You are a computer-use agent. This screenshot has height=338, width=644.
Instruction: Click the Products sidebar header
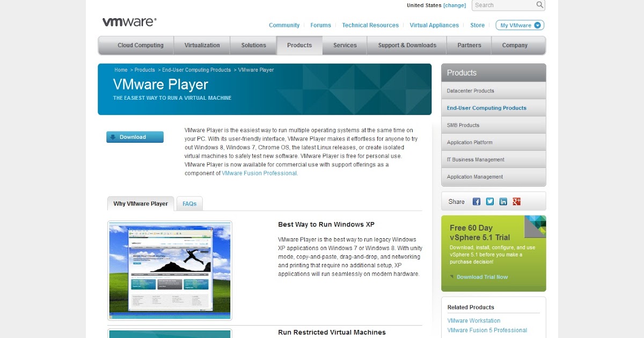tap(493, 73)
